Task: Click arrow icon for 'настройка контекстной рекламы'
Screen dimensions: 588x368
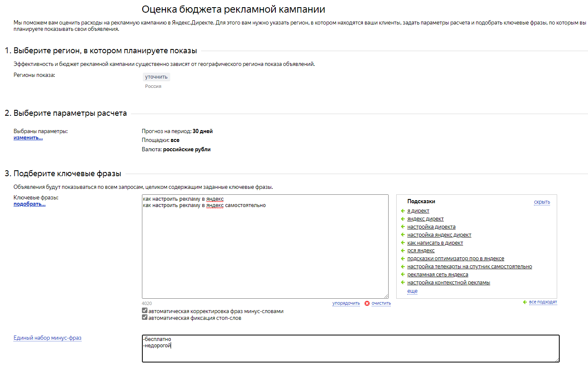Action: coord(403,283)
